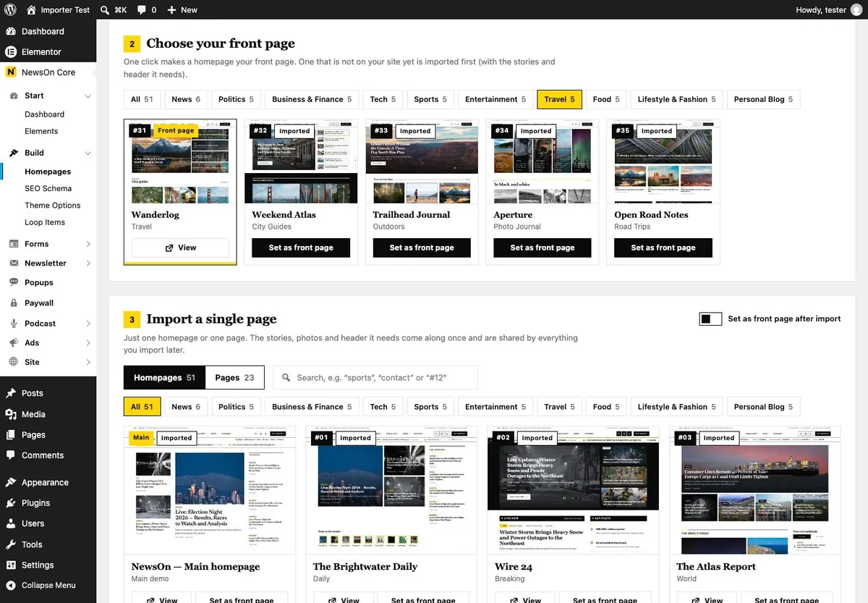Viewport: 868px width, 603px height.
Task: Click the Ads megaphone icon
Action: click(x=14, y=343)
